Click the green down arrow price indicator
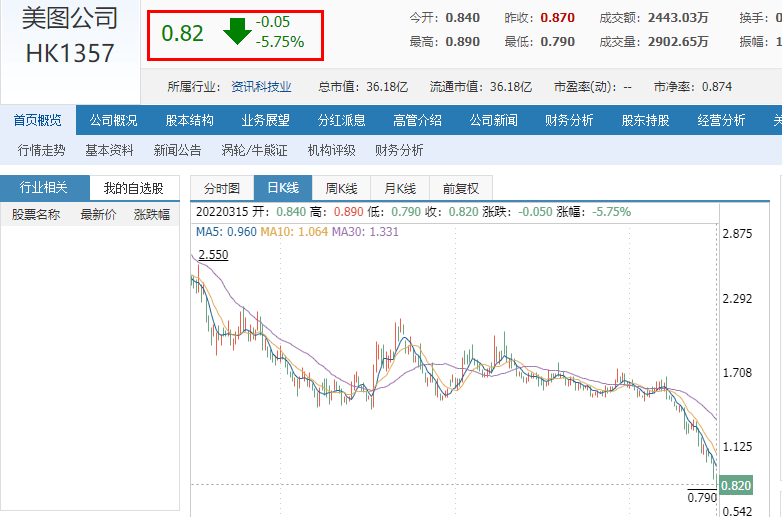The height and width of the screenshot is (517, 782). [x=237, y=32]
